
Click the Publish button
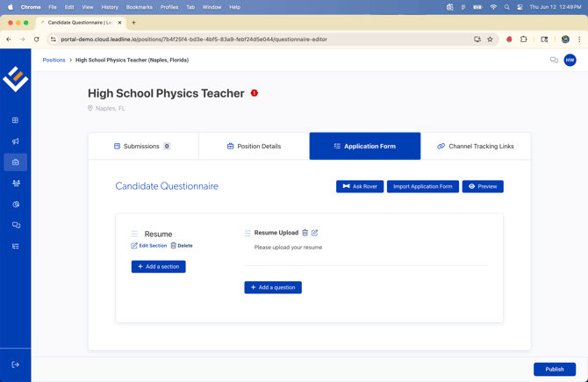554,369
